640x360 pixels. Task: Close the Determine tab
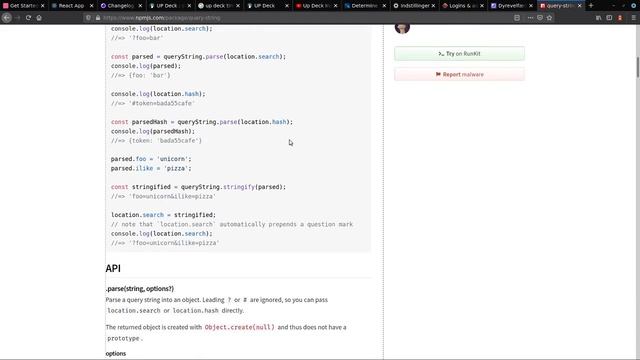coord(384,6)
